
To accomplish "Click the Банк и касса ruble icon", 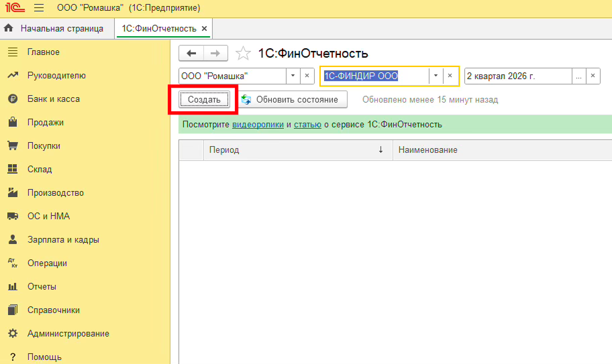I will pos(13,99).
